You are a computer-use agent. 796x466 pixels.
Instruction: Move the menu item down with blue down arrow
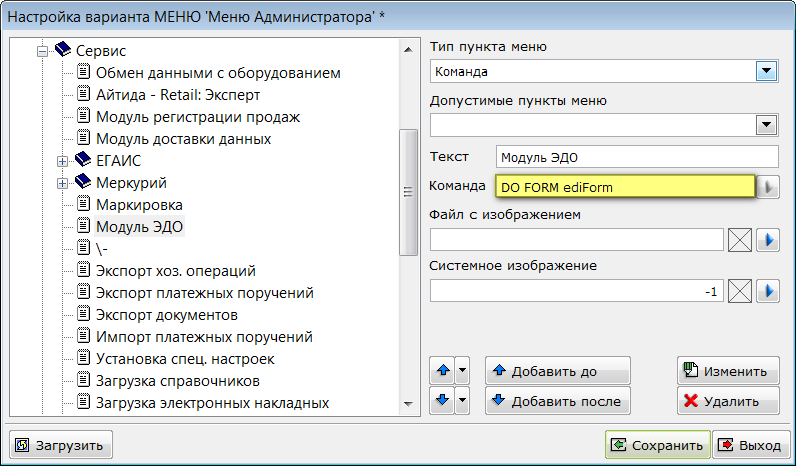click(x=442, y=401)
